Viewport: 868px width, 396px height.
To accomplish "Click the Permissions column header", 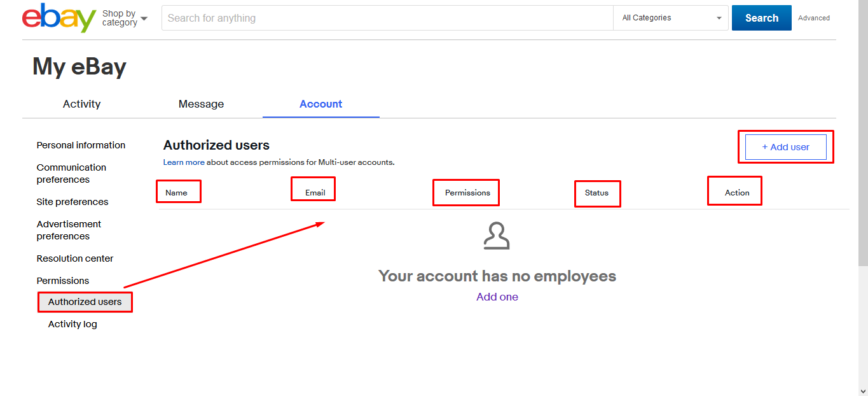I will coord(467,193).
